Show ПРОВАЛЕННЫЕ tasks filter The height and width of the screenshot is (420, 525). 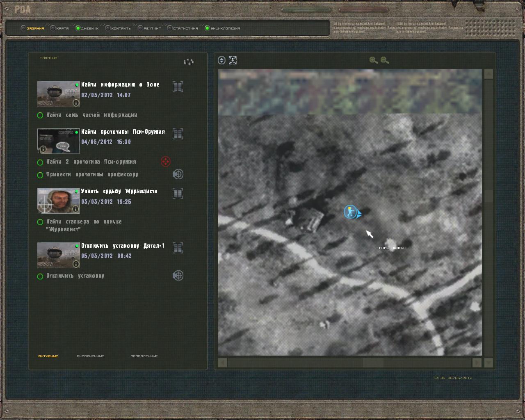[x=144, y=356]
